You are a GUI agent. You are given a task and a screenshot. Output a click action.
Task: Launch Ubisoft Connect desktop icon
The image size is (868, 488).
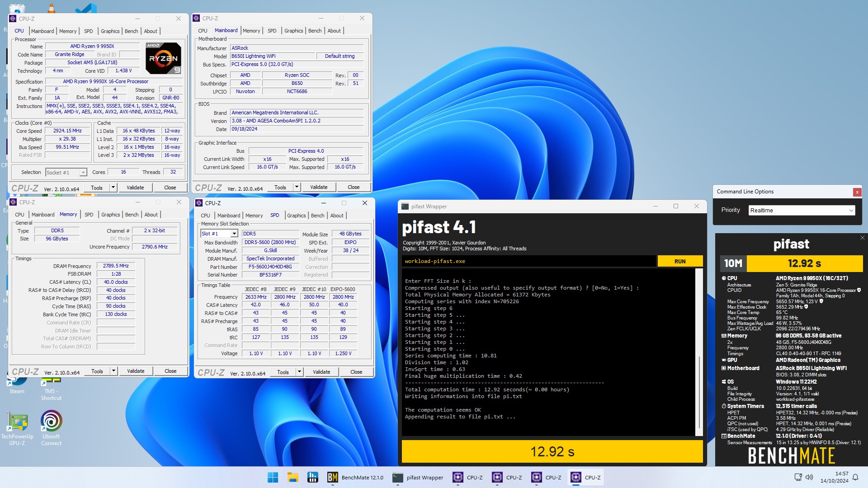[51, 428]
